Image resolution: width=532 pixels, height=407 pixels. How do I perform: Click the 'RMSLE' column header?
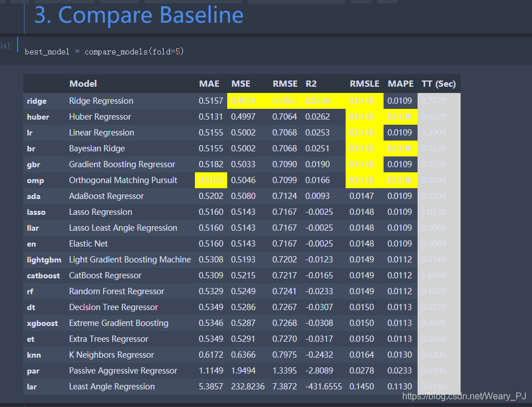[364, 84]
